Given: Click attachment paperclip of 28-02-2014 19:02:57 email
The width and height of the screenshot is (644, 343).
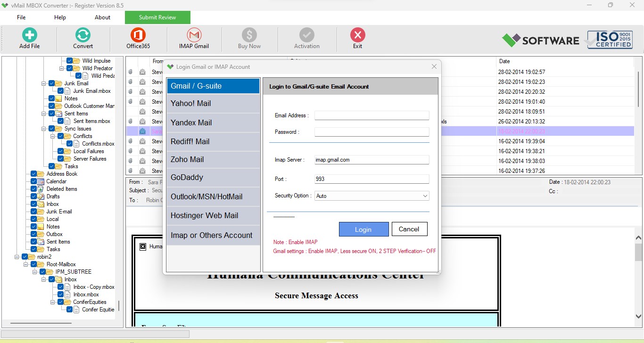Looking at the screenshot, I should point(131,72).
